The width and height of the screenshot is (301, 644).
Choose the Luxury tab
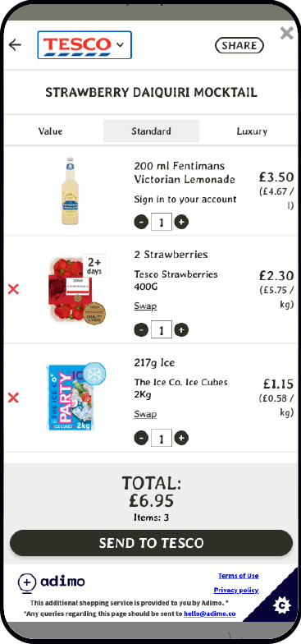coord(252,131)
